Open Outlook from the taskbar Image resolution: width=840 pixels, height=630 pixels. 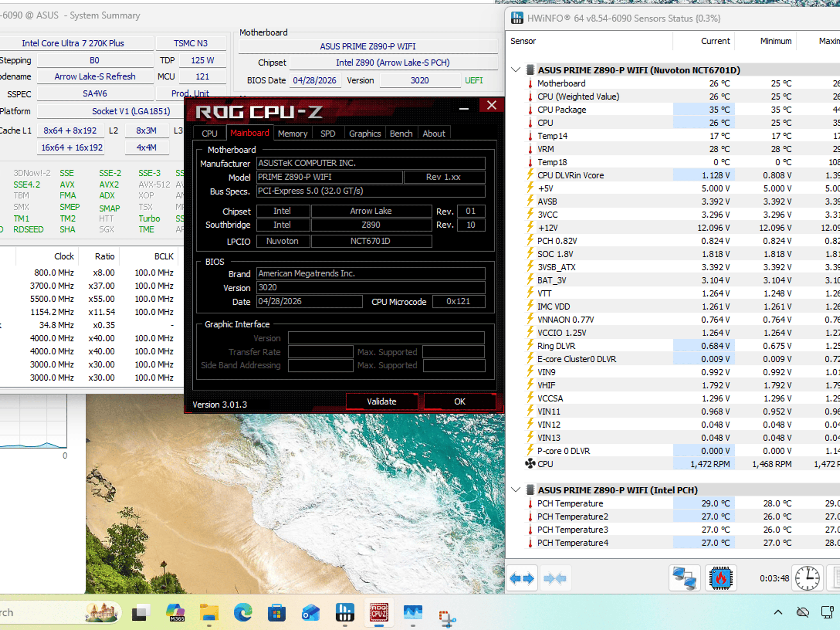click(310, 613)
